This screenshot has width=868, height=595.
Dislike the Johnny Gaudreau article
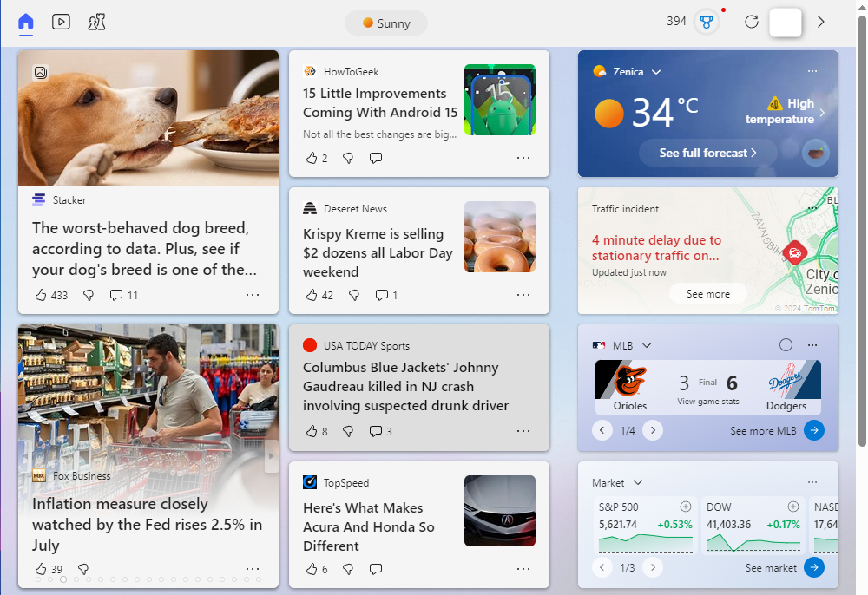click(x=348, y=431)
